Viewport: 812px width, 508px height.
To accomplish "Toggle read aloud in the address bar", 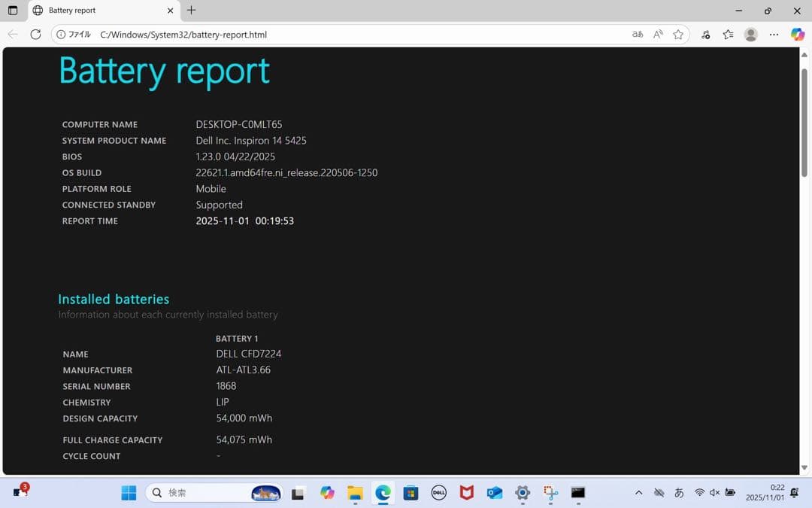I will click(x=659, y=34).
